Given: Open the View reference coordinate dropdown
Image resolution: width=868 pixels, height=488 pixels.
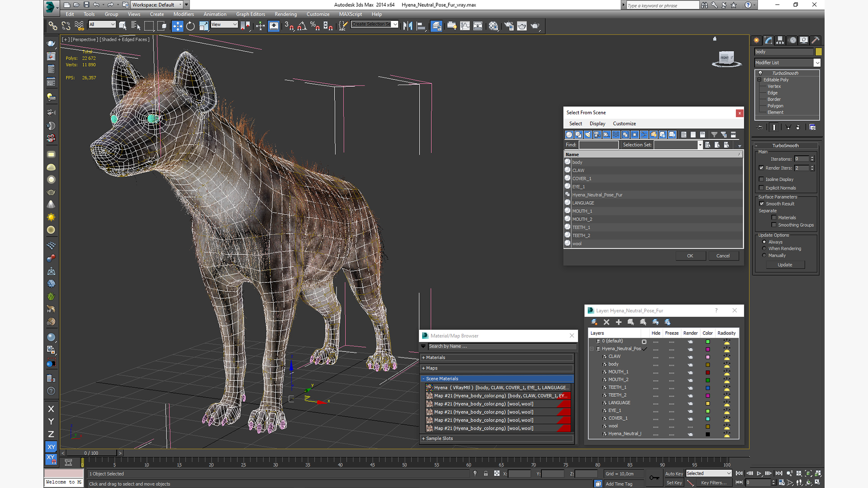Looking at the screenshot, I should pyautogui.click(x=224, y=24).
